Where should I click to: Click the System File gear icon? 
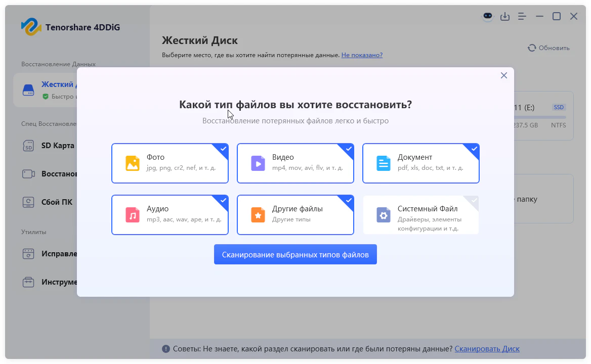(x=384, y=215)
